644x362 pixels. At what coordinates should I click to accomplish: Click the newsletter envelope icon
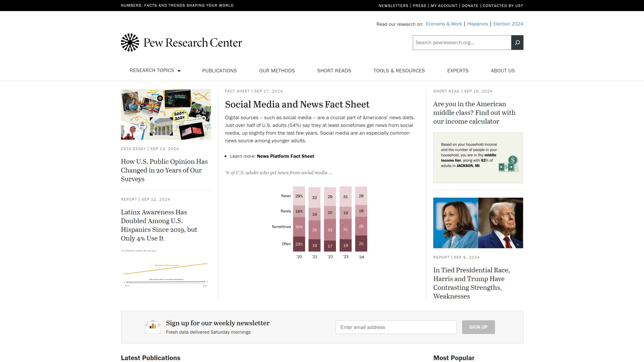tap(152, 327)
